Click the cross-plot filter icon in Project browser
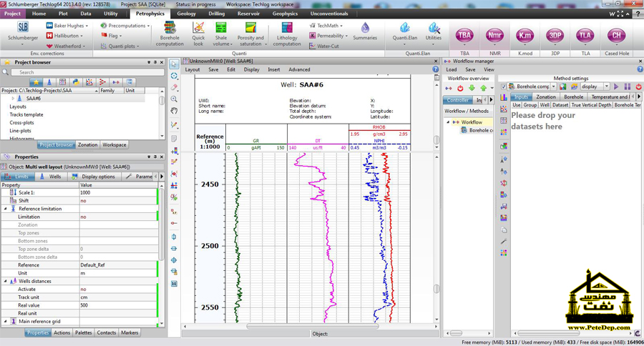Viewport: 644px width, 346px height. [89, 82]
